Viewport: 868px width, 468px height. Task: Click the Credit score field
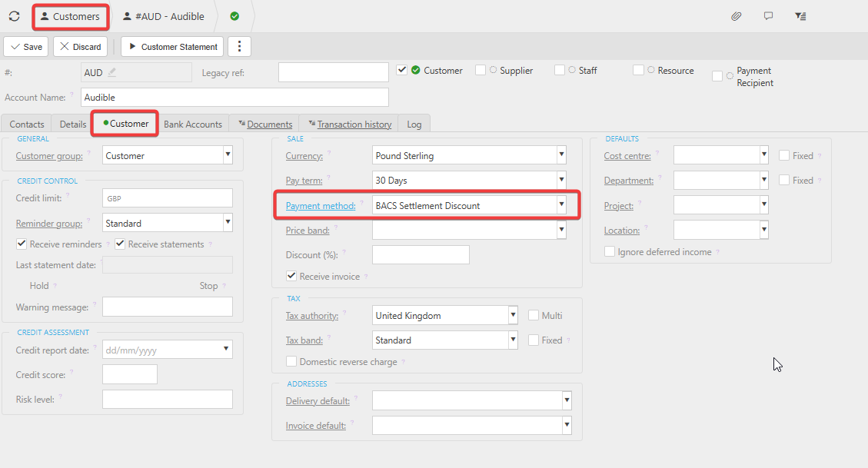tap(129, 374)
